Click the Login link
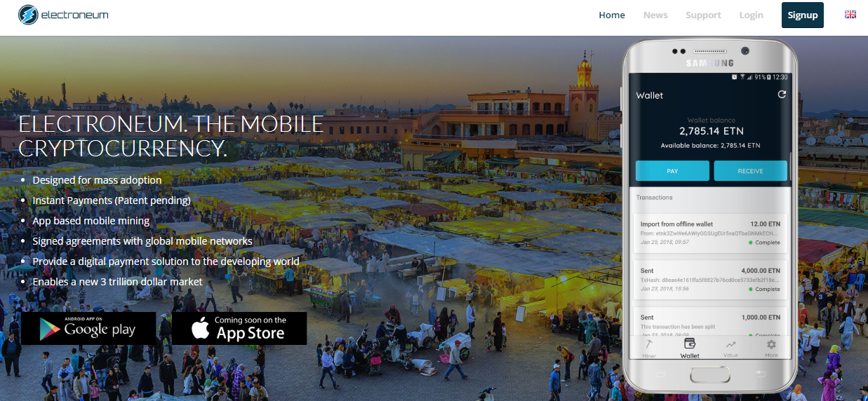 (x=751, y=15)
